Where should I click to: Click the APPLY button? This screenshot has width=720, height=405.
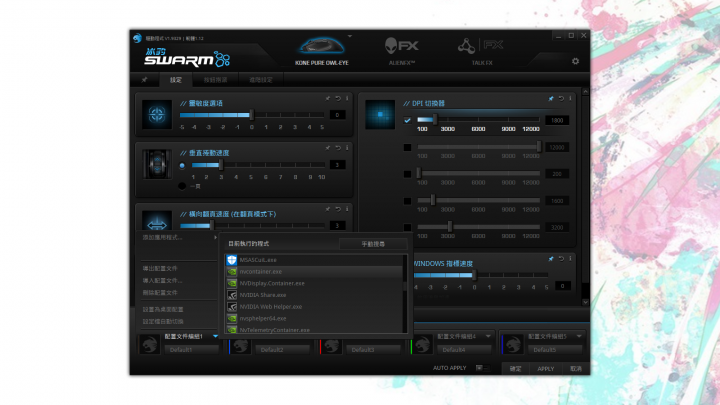[546, 368]
